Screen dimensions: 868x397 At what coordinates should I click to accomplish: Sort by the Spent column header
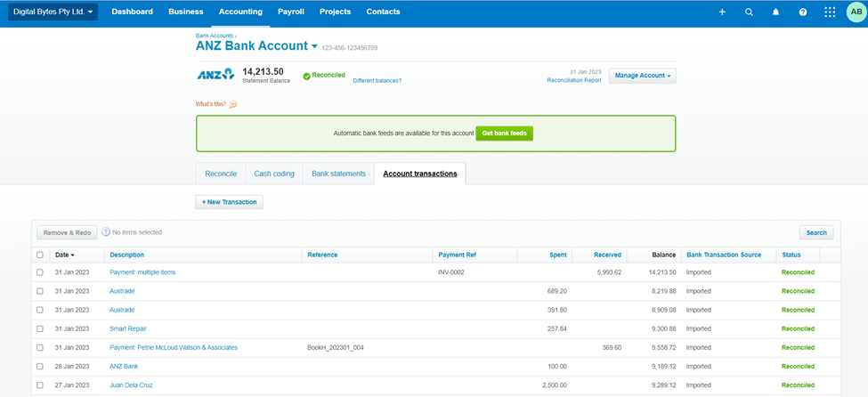[x=558, y=255]
